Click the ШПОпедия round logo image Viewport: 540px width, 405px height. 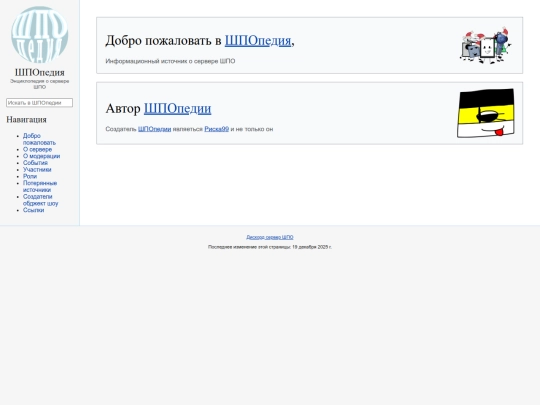tap(40, 34)
